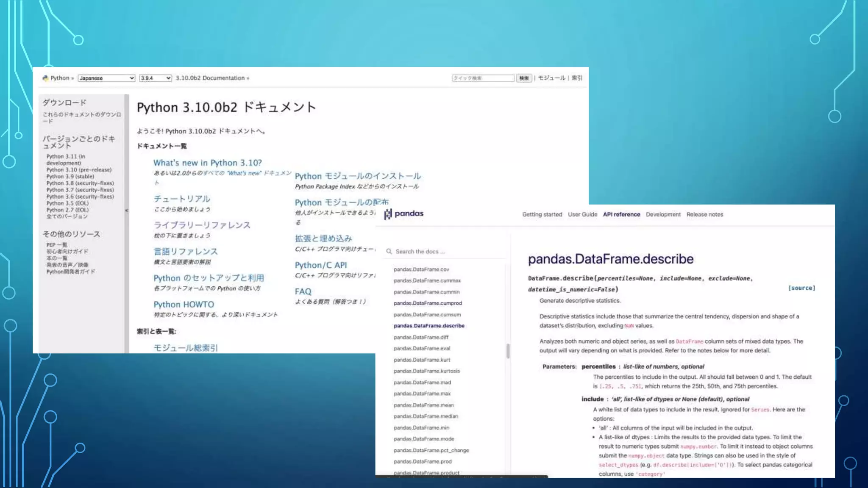Open the User Guide tab in pandas
The width and height of the screenshot is (868, 488).
click(582, 214)
